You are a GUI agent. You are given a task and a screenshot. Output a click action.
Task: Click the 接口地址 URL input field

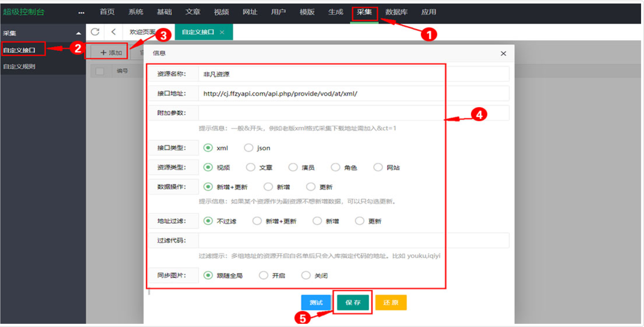click(354, 94)
